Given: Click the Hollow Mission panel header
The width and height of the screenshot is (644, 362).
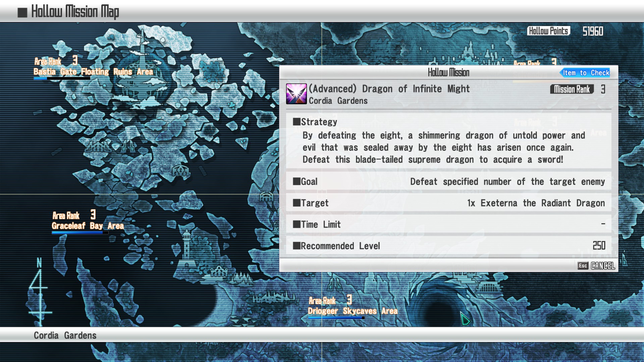Looking at the screenshot, I should point(448,72).
